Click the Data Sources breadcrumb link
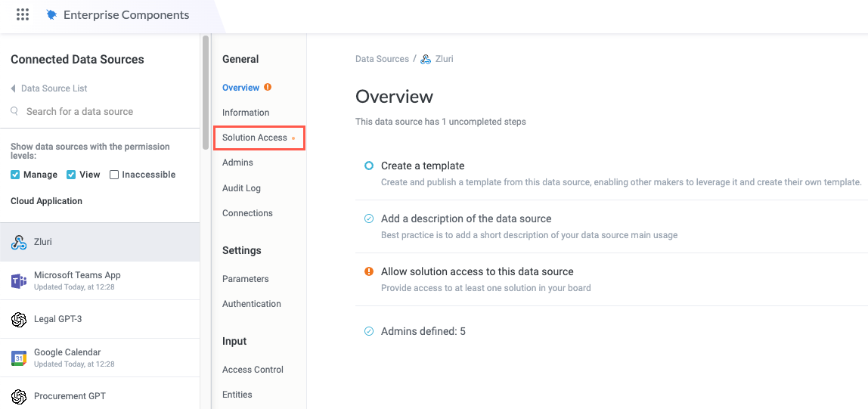 pyautogui.click(x=382, y=59)
